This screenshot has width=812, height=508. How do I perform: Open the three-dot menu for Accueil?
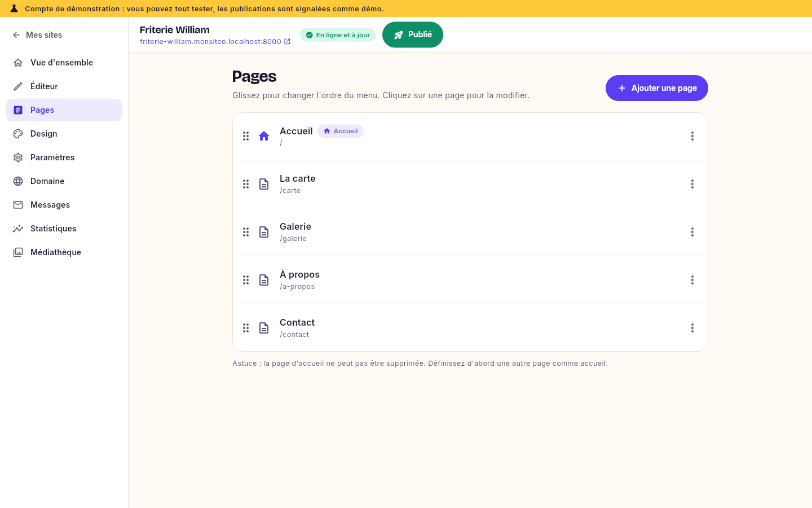(692, 136)
